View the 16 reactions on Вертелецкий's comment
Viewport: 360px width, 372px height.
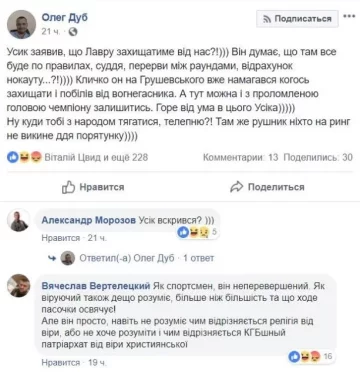[x=311, y=356]
